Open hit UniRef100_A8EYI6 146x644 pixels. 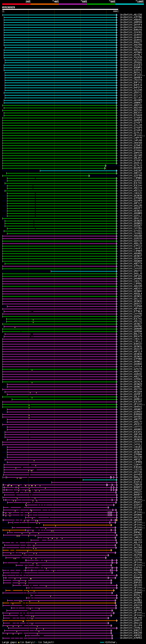[131, 173]
